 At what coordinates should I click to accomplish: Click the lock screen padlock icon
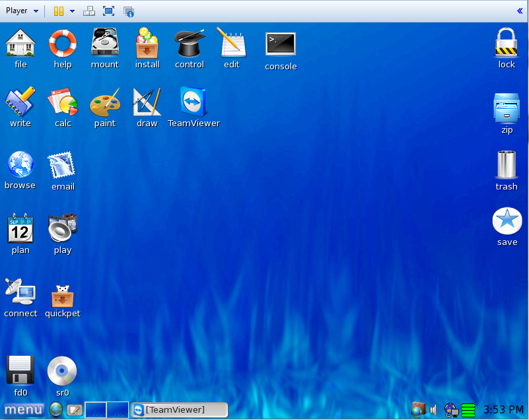[x=507, y=43]
